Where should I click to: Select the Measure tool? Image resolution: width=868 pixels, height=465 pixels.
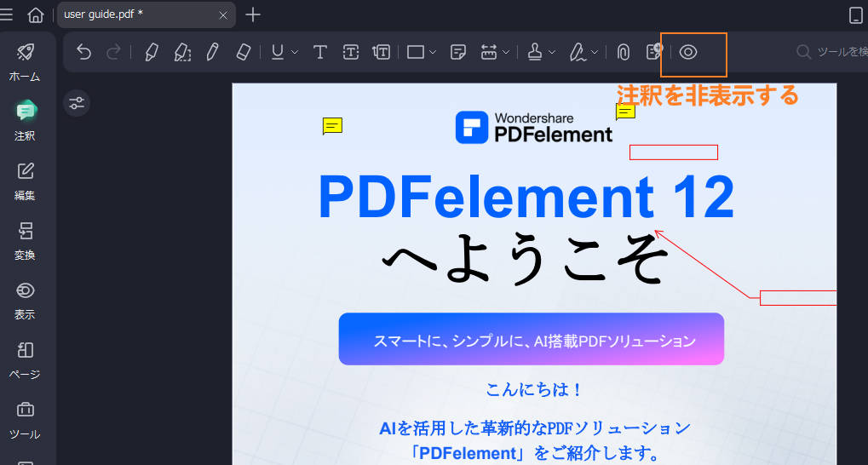489,52
